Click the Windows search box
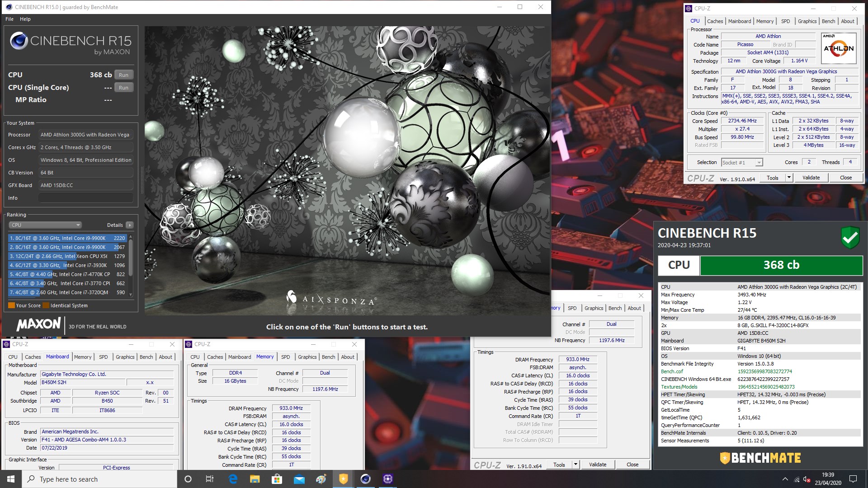 (99, 479)
